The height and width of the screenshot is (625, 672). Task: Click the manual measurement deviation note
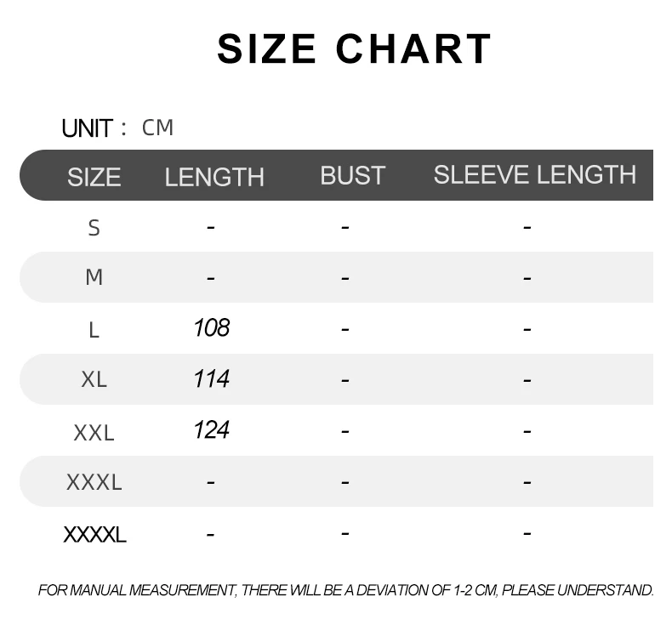coord(346,590)
